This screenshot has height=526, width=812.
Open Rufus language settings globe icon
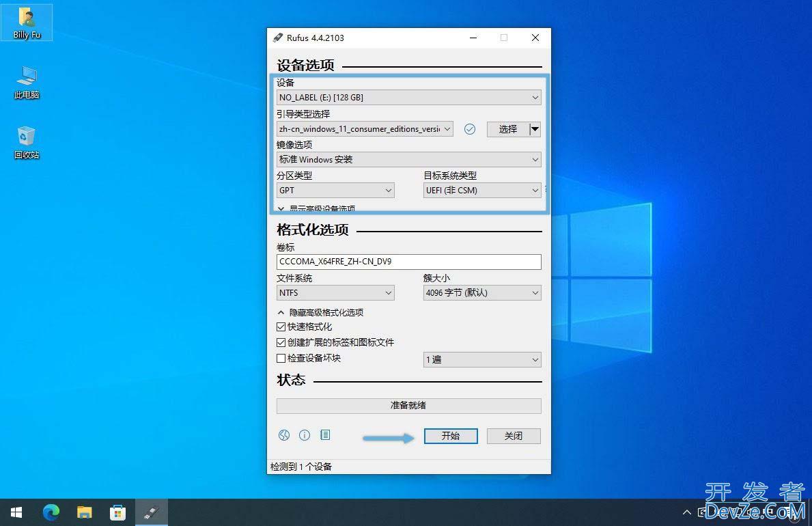[x=284, y=435]
